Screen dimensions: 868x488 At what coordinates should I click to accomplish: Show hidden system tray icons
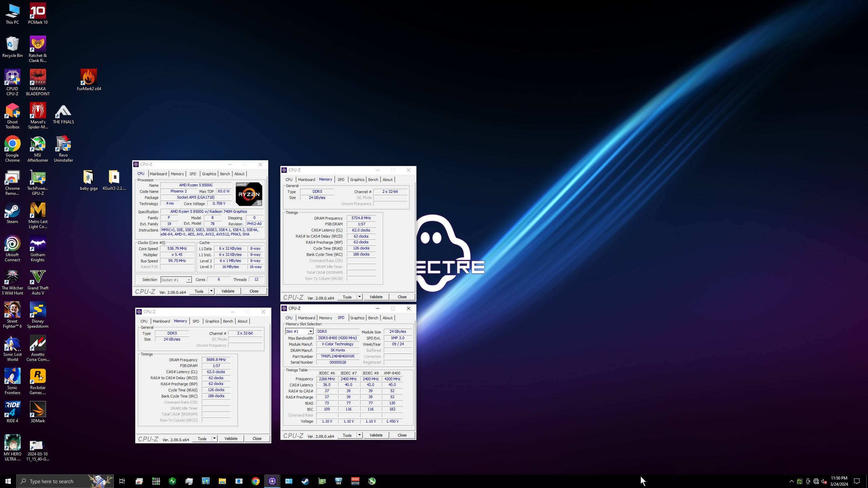pos(791,481)
